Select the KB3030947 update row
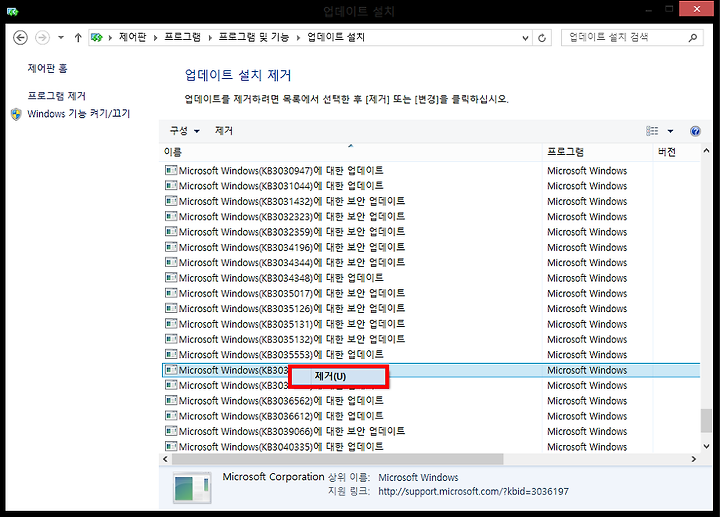 [x=431, y=170]
